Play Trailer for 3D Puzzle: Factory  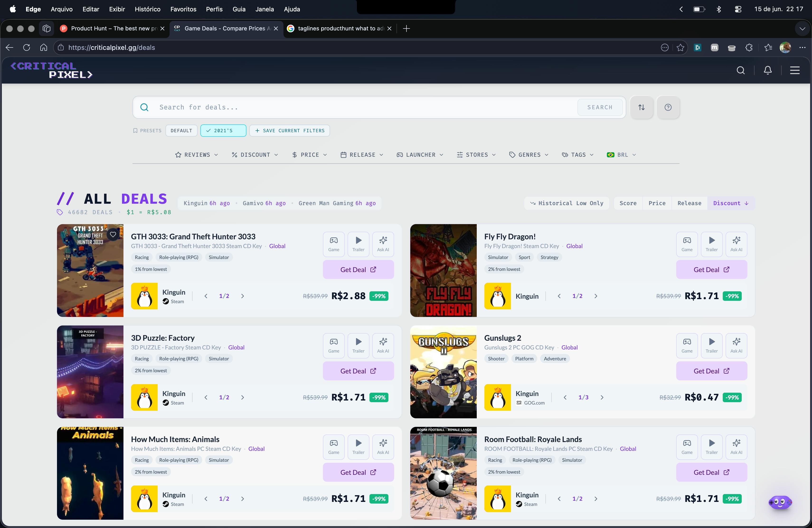(x=358, y=345)
